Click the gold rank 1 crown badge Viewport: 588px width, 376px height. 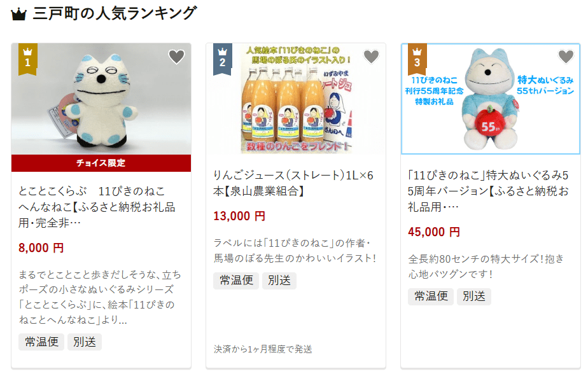(x=28, y=59)
